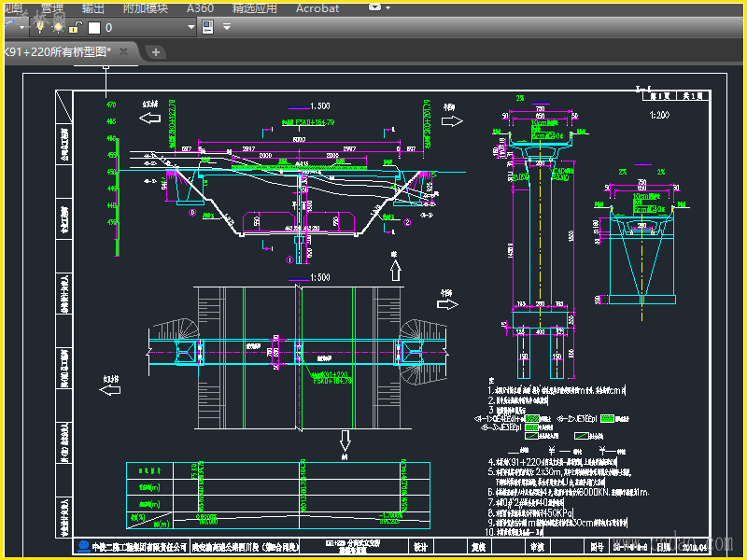Toggle layer lock padlock icon
747x560 pixels.
click(x=76, y=27)
